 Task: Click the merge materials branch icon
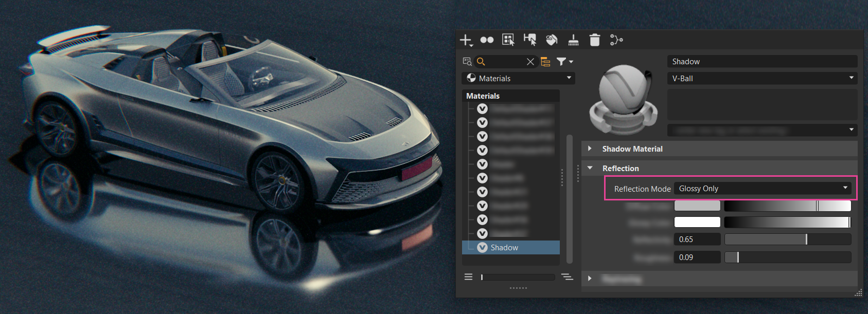(616, 40)
